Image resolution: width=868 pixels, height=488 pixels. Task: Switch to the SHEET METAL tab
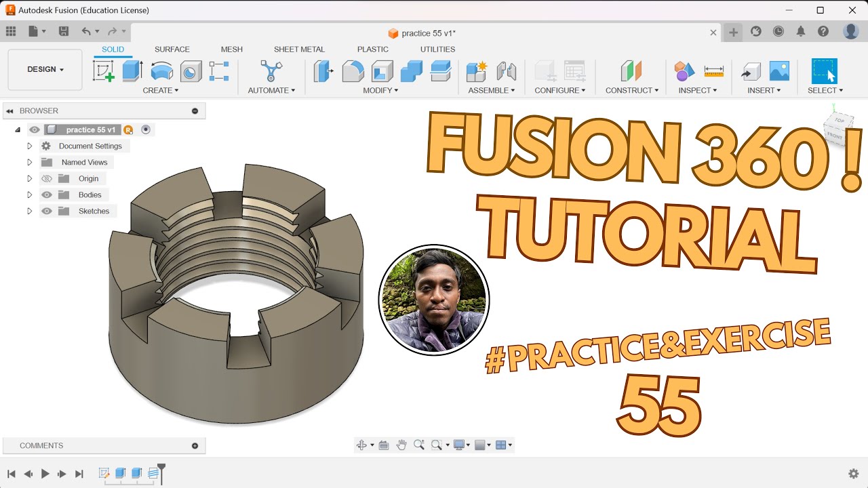point(299,49)
